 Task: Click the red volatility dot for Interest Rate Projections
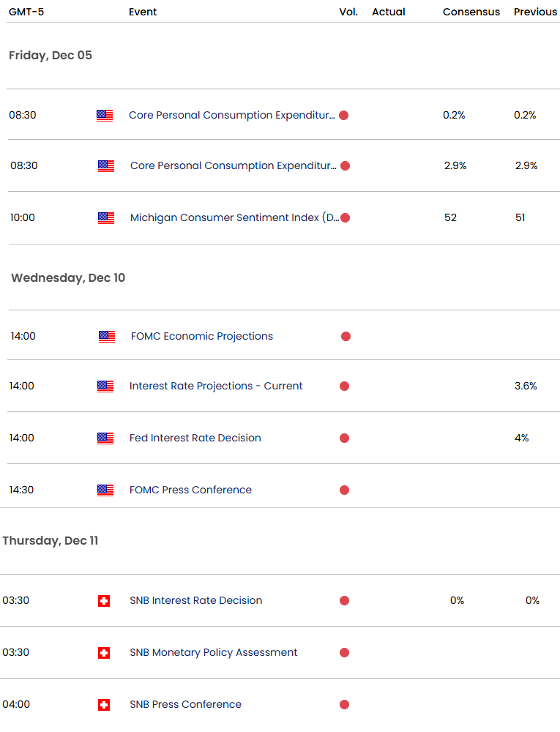pyautogui.click(x=344, y=386)
